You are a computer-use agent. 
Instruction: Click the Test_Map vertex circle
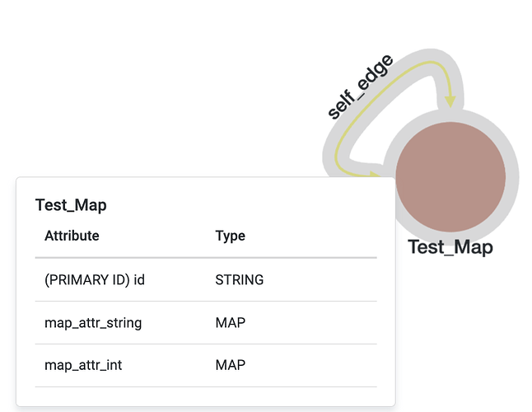pyautogui.click(x=450, y=177)
